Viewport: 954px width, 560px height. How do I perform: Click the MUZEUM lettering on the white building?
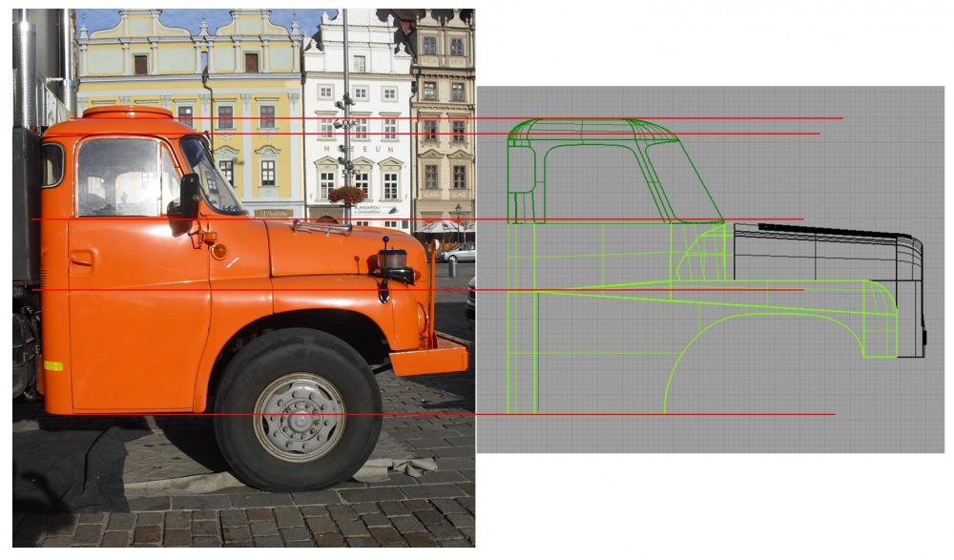coord(359,149)
